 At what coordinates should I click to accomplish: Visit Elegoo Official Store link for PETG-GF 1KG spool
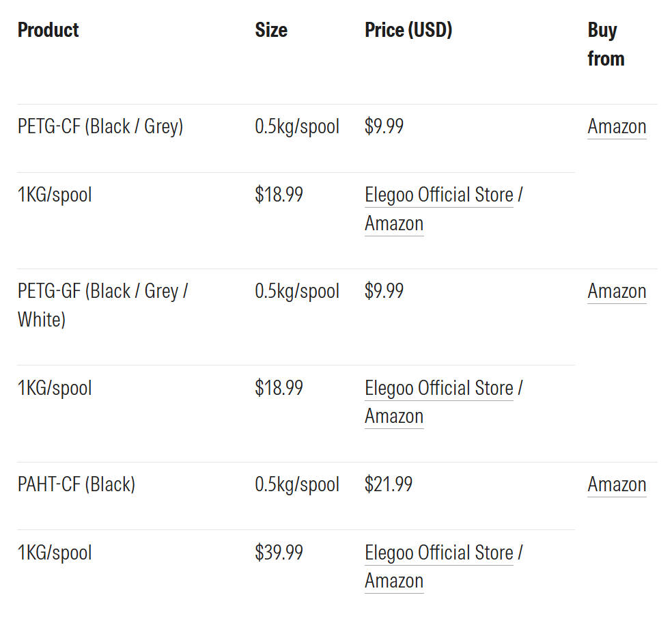pos(439,389)
